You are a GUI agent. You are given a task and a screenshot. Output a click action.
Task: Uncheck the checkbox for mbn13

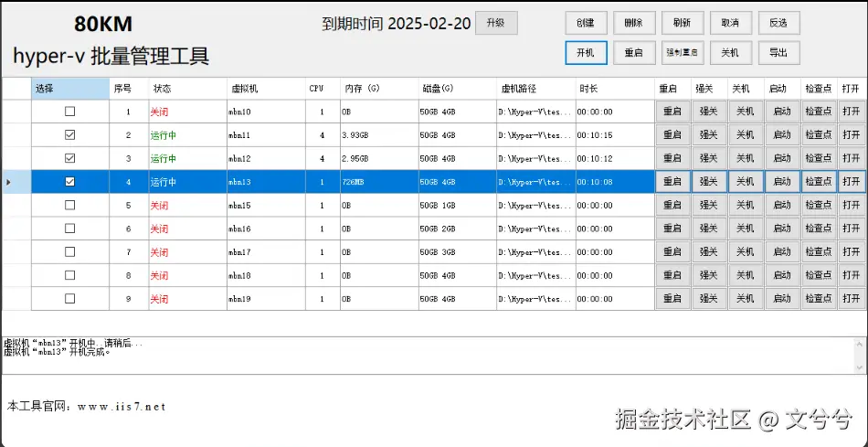click(x=69, y=182)
